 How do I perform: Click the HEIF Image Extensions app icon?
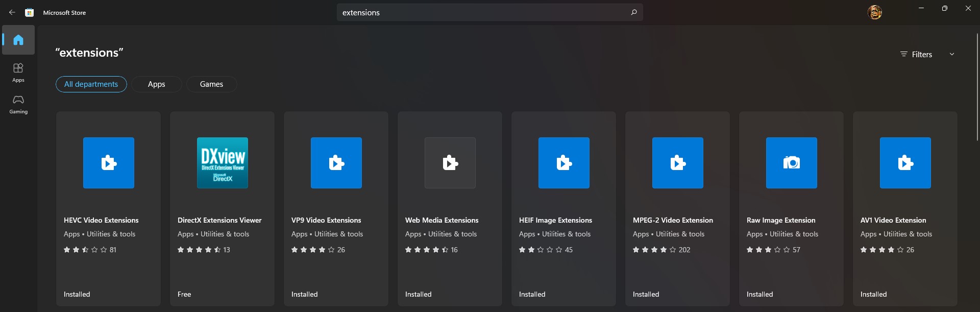click(x=564, y=163)
